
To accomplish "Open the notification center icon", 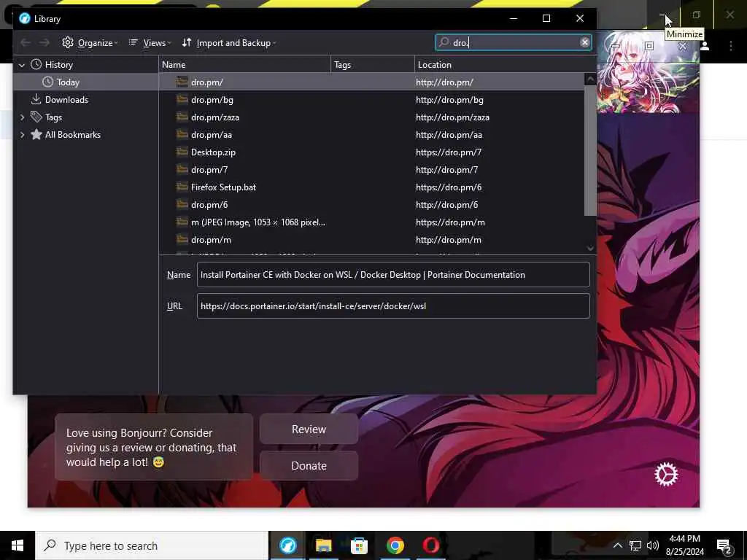I will 724,546.
